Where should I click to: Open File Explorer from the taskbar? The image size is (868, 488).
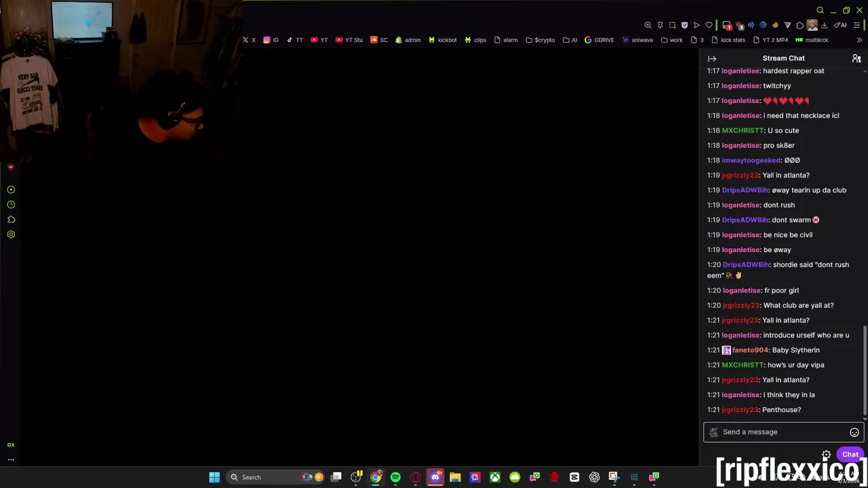[x=455, y=477]
